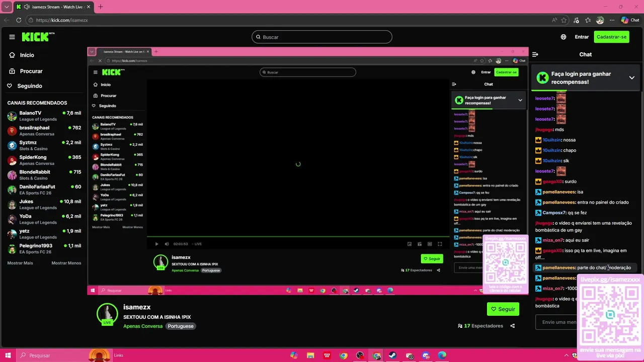
Task: Open browser Settings and more menu
Action: (x=612, y=20)
